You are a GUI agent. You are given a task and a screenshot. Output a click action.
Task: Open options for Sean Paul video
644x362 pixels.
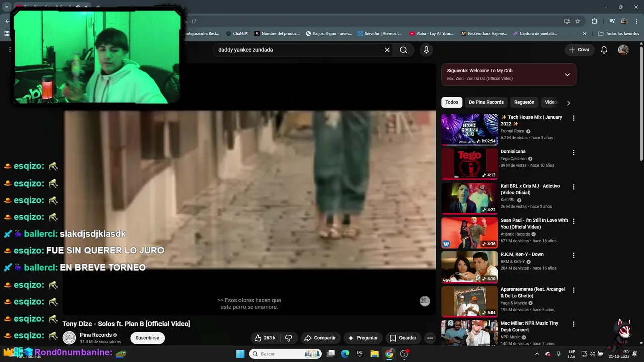[x=573, y=221]
